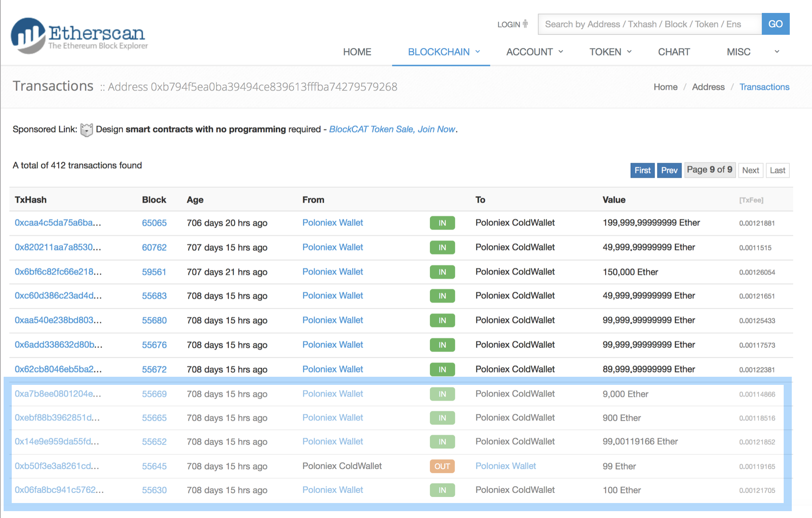Image resolution: width=812 pixels, height=518 pixels.
Task: Open transaction 0x06fa8bc941c5762...
Action: pyautogui.click(x=59, y=490)
